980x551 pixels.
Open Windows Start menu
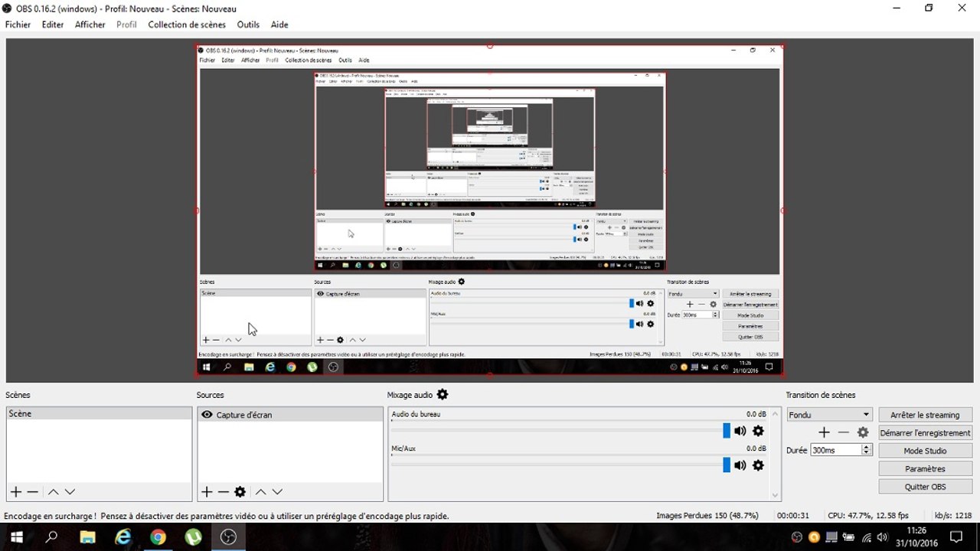click(17, 537)
